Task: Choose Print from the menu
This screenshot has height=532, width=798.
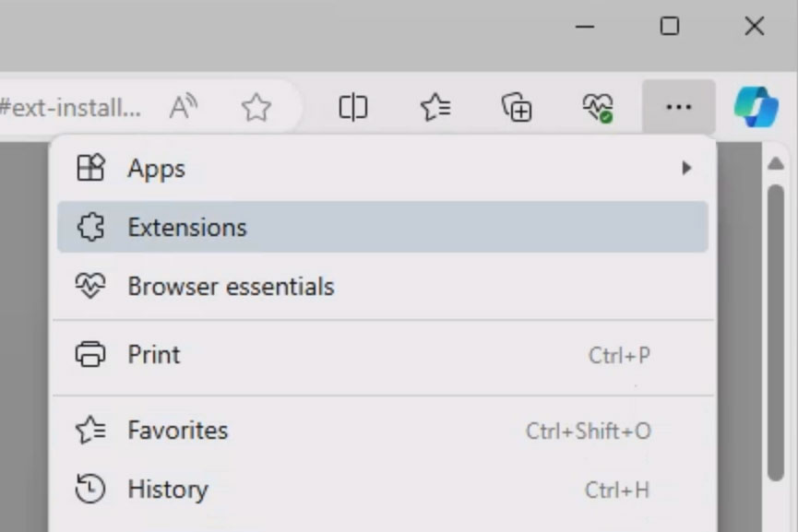Action: point(153,354)
